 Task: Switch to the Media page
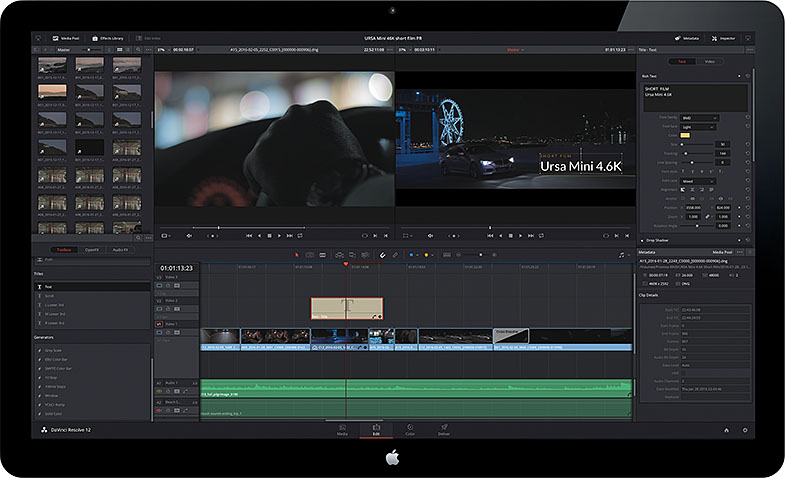click(342, 430)
